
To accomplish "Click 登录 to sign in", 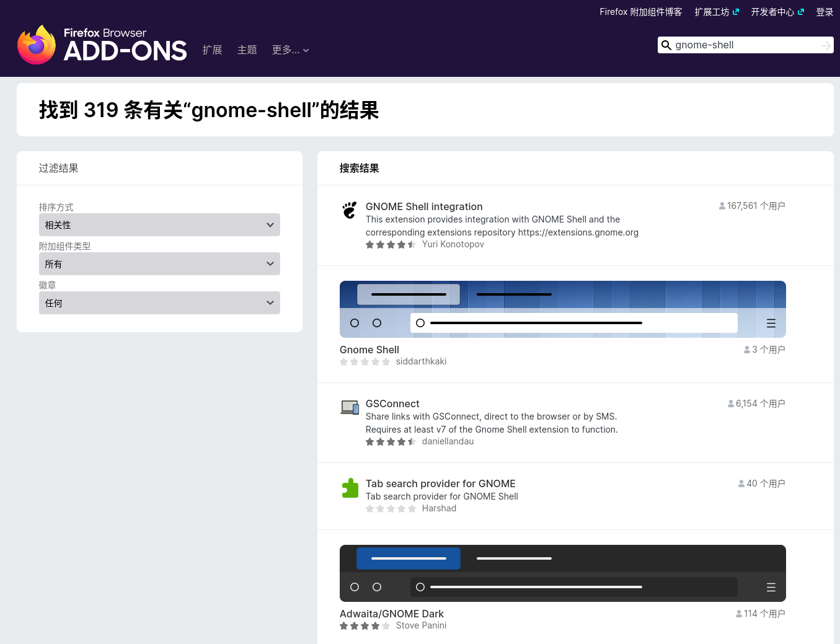I will coord(825,12).
